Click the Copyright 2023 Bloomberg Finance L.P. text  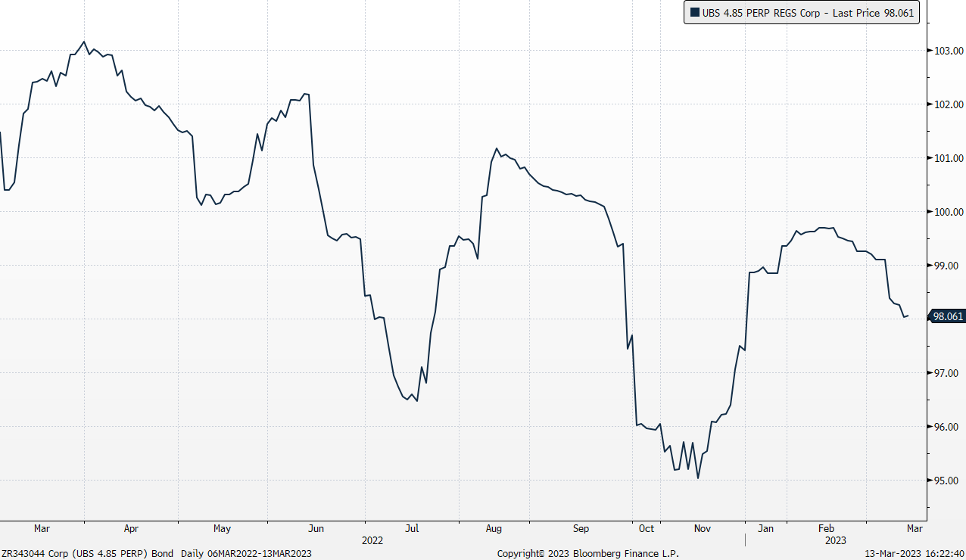[587, 553]
